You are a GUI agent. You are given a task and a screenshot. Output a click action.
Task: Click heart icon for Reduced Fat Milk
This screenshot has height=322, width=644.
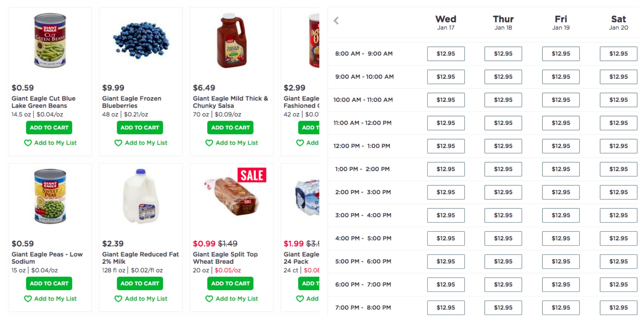pos(118,299)
